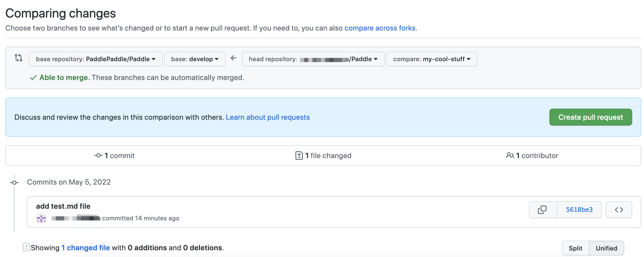Click the file diff icon beside file changed
This screenshot has height=257, width=644.
click(299, 155)
